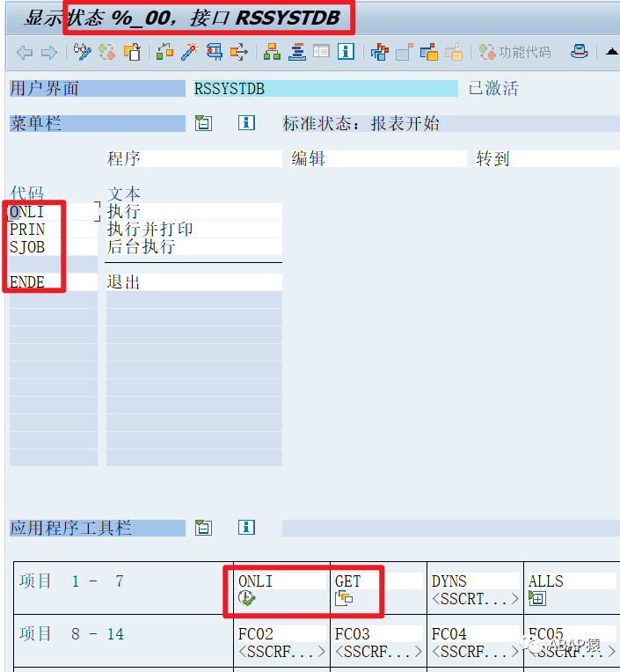
Task: Click the blue hat help icon
Action: (x=580, y=52)
